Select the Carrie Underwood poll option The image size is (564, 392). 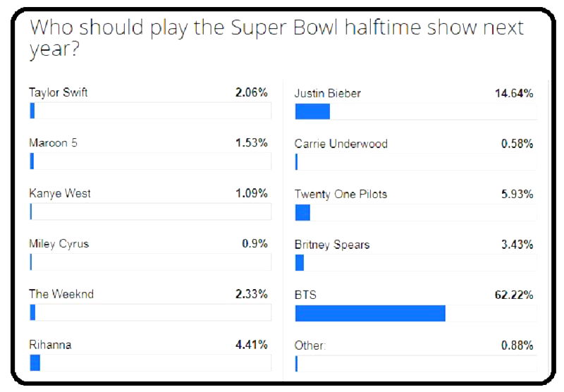(341, 144)
